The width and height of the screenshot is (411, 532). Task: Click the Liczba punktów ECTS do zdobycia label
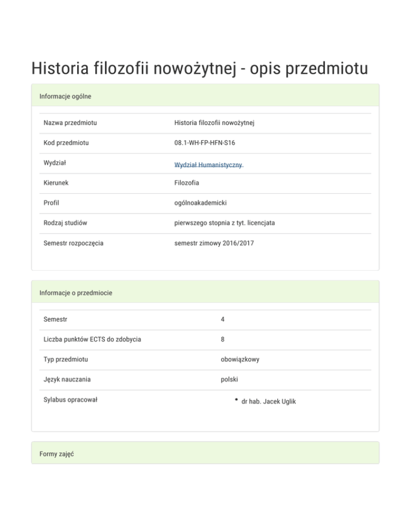point(93,339)
